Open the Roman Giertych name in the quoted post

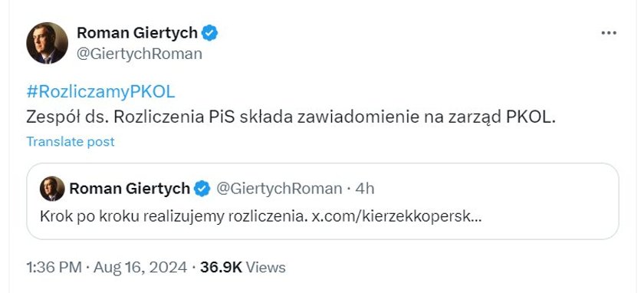coord(130,189)
